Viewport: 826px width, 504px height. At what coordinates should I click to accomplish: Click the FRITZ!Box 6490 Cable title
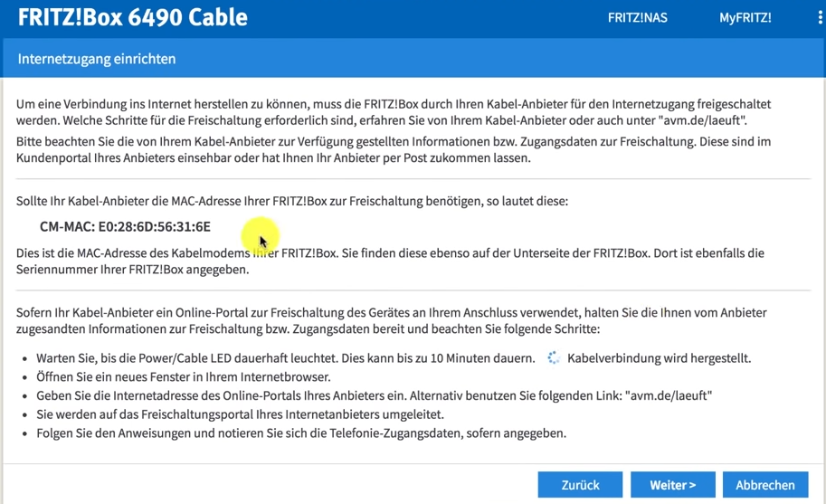132,18
